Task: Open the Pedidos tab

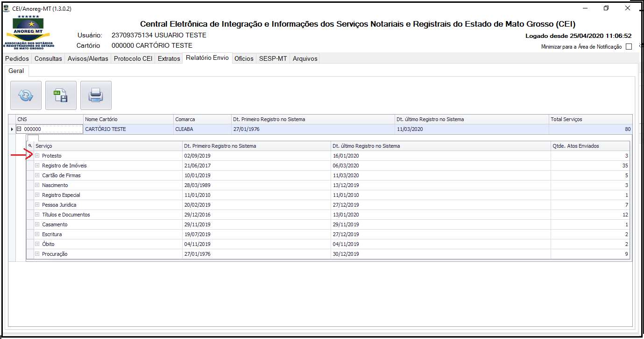Action: (x=17, y=58)
